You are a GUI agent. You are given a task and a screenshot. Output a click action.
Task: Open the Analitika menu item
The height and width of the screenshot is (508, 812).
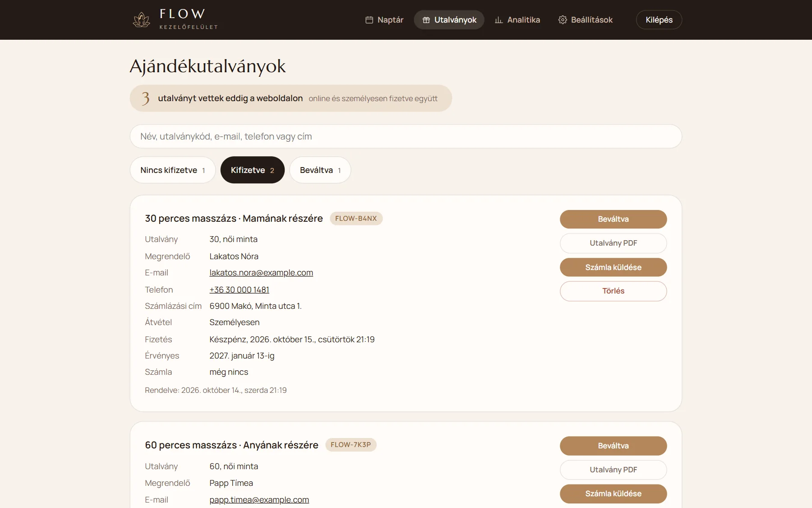pos(517,20)
